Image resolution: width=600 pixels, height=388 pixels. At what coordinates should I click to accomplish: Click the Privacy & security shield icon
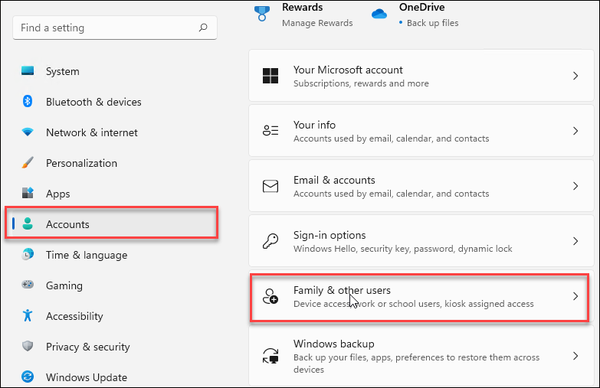click(28, 346)
